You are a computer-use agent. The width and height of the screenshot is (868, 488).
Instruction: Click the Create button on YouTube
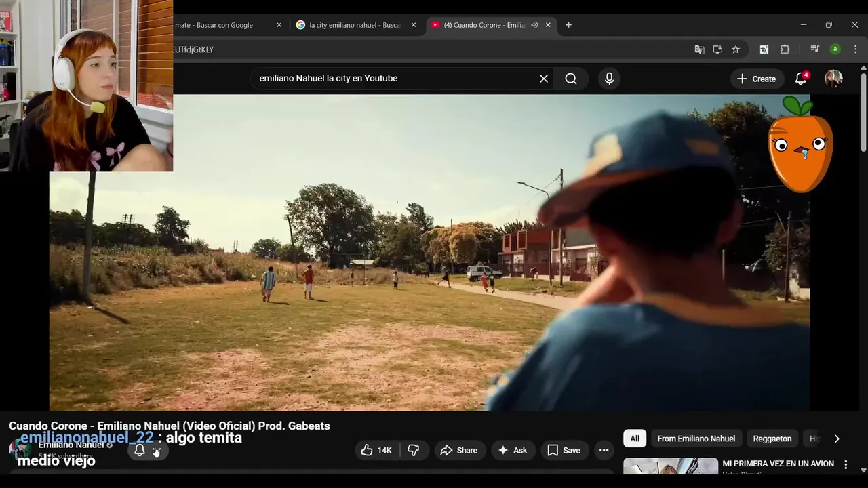pyautogui.click(x=757, y=79)
